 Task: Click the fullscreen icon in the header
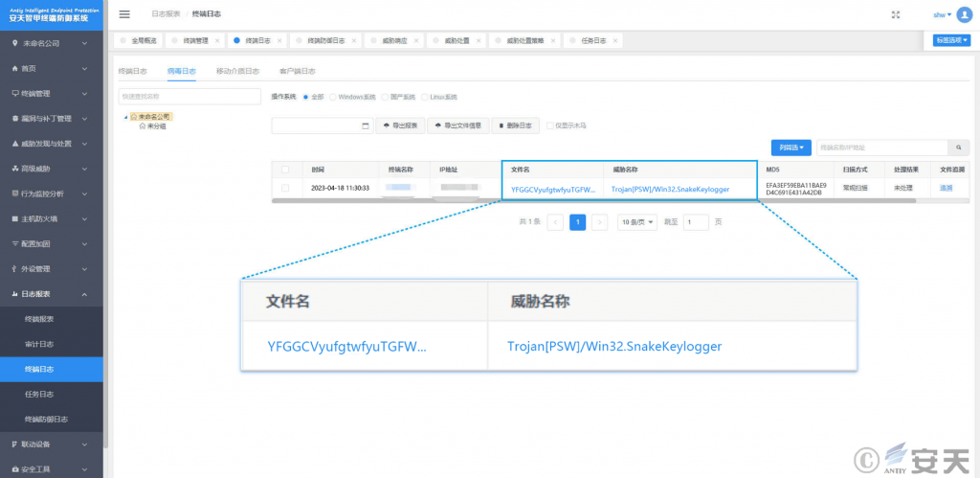click(896, 14)
